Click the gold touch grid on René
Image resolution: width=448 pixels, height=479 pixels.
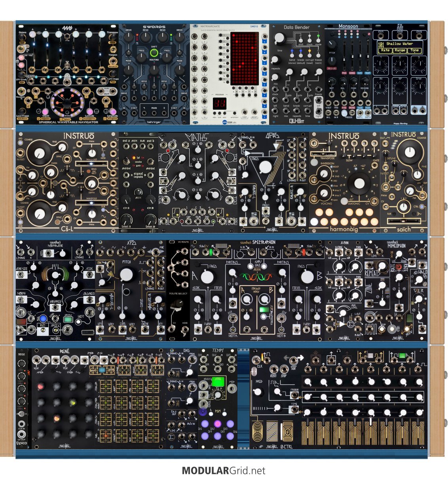click(x=129, y=411)
